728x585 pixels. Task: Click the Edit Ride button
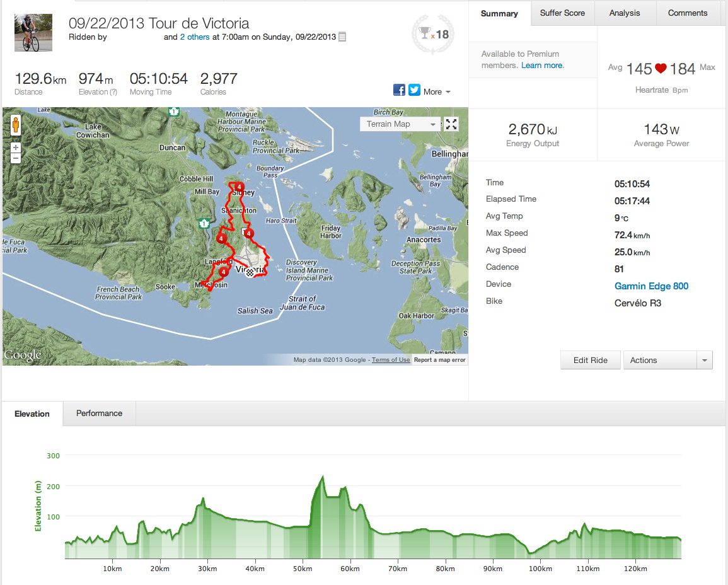click(590, 361)
